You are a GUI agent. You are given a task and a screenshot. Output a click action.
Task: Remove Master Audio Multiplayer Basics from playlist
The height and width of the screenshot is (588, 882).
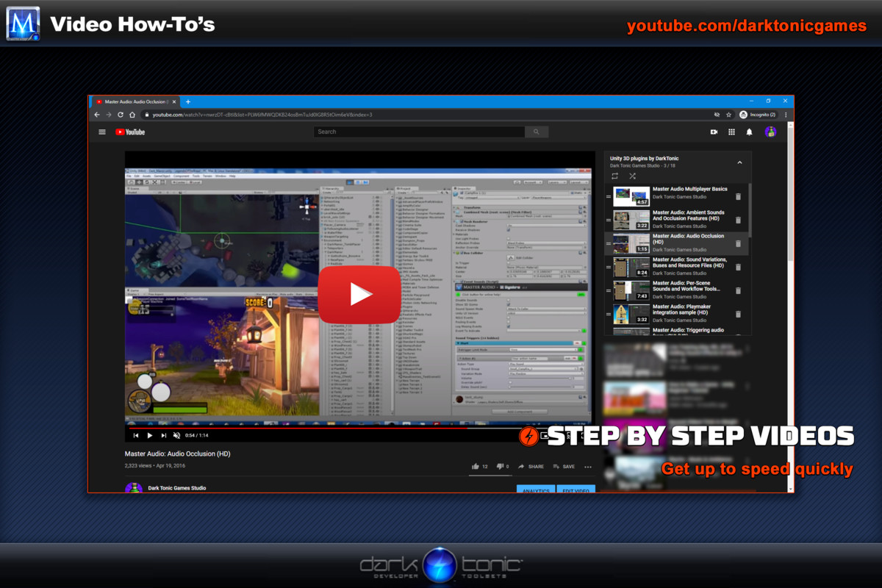[x=739, y=197]
